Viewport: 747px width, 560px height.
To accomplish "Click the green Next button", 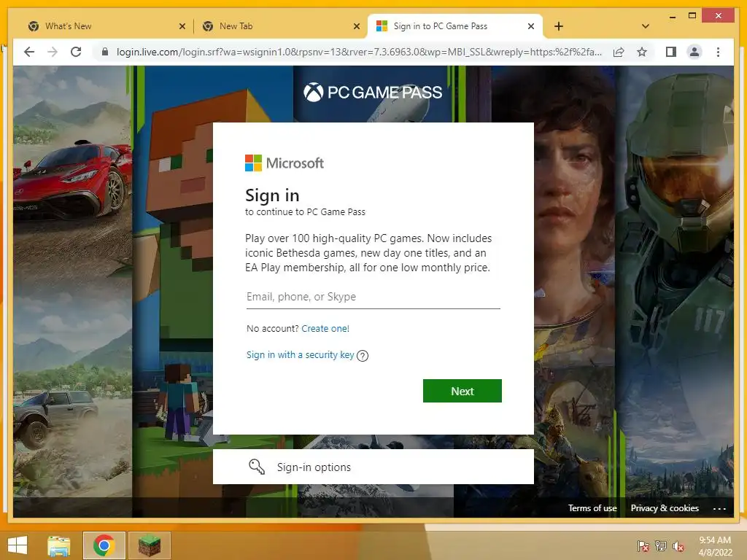I will pos(462,391).
